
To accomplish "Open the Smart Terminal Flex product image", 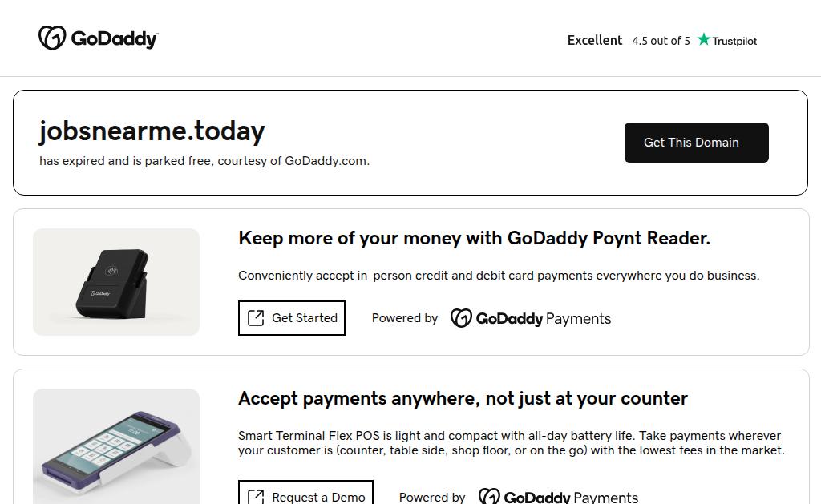I will click(116, 446).
